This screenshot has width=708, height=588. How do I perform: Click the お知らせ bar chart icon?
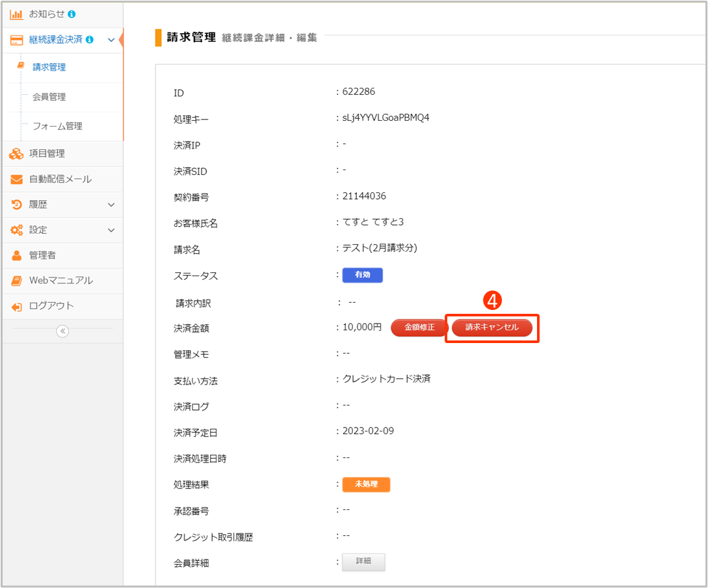click(16, 14)
